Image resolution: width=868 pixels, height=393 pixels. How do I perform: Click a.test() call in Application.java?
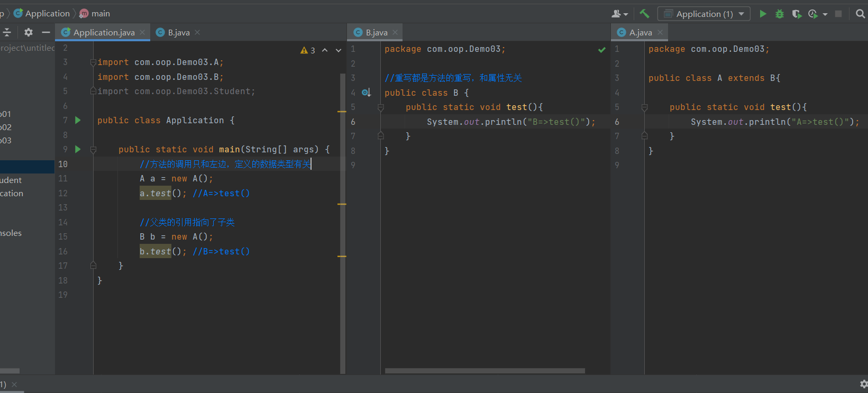click(x=163, y=193)
